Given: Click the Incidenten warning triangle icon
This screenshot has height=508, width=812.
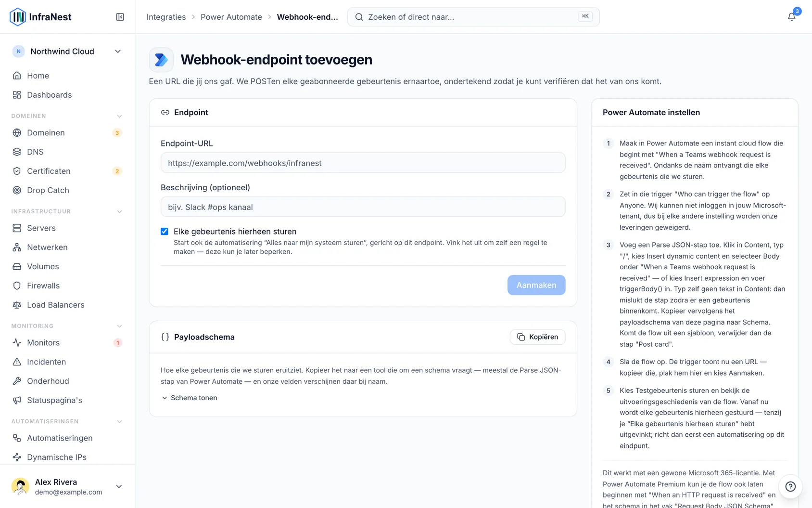Looking at the screenshot, I should click(17, 362).
